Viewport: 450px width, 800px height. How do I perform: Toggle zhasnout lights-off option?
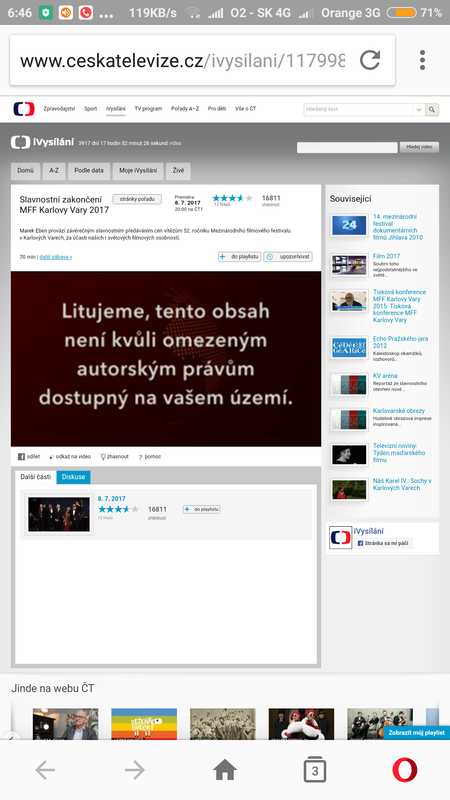(115, 457)
